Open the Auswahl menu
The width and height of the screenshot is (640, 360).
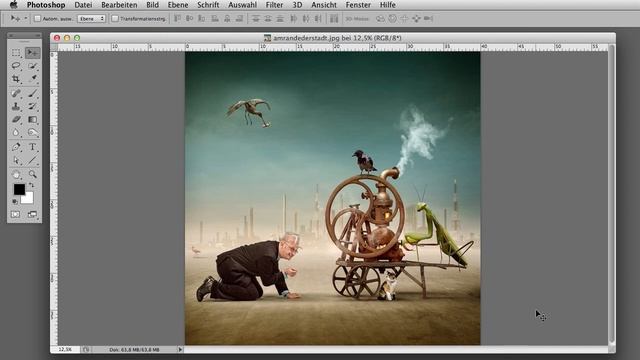pyautogui.click(x=242, y=5)
